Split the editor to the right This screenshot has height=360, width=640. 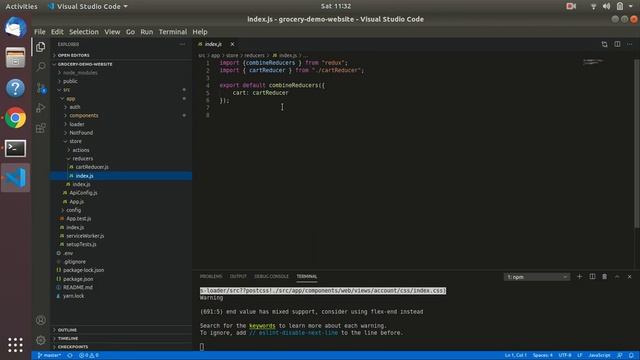point(617,44)
